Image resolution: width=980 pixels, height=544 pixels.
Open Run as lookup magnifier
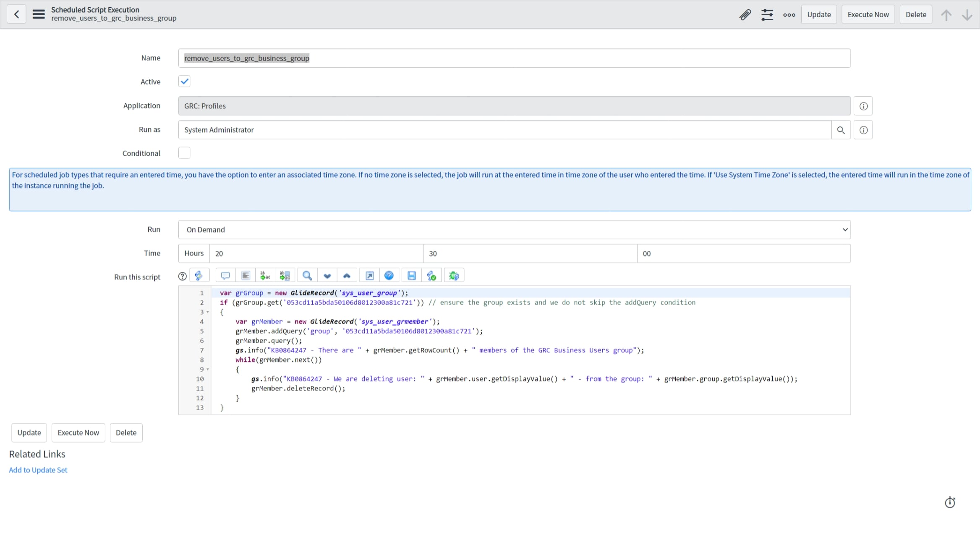[x=841, y=130]
